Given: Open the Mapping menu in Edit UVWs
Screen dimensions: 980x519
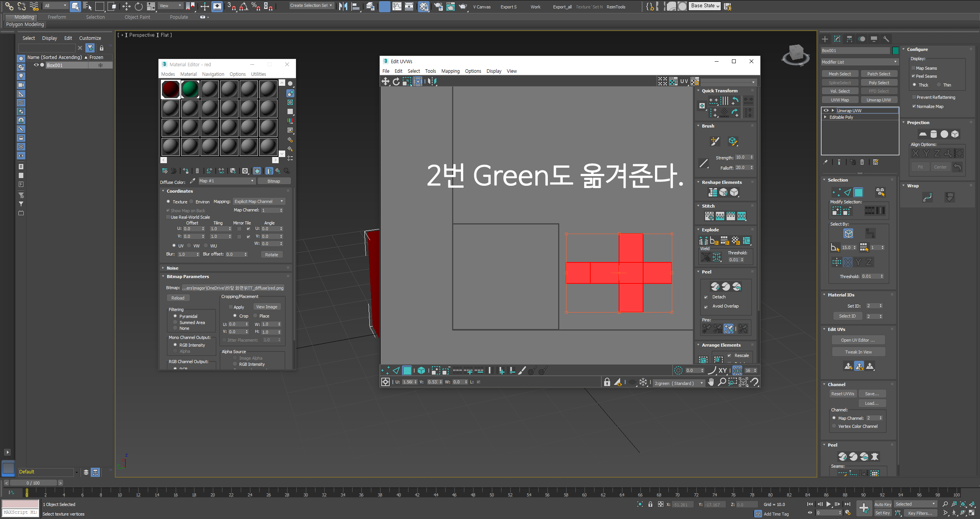Looking at the screenshot, I should 450,71.
